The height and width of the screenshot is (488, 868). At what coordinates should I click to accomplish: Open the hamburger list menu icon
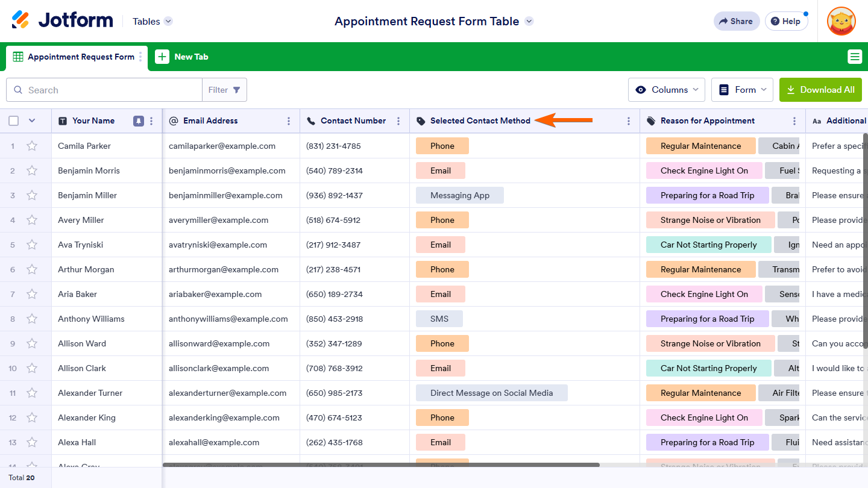(x=854, y=57)
